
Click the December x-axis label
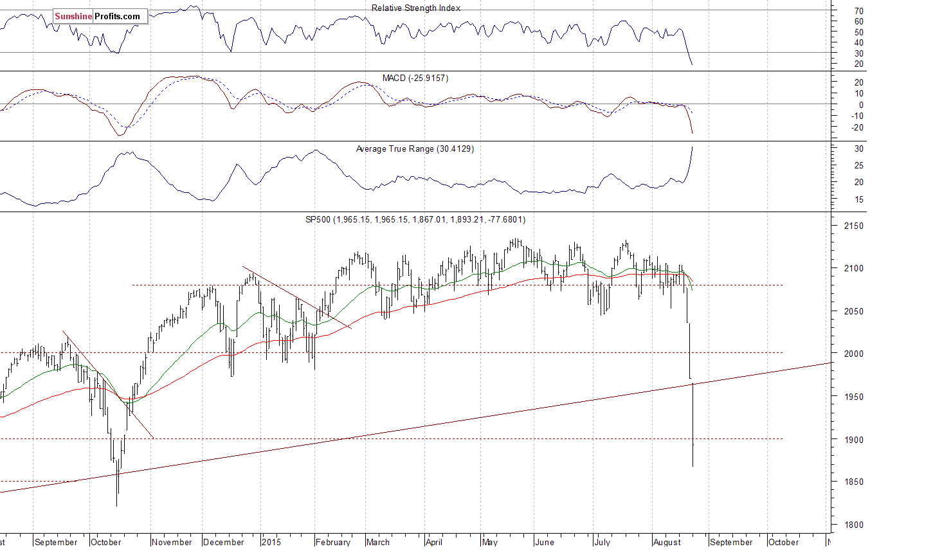point(224,542)
